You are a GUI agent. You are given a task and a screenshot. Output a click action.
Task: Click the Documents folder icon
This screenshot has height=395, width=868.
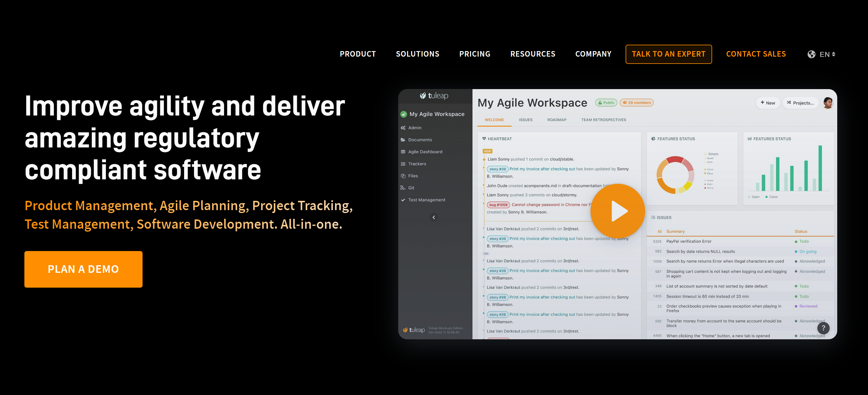click(403, 140)
